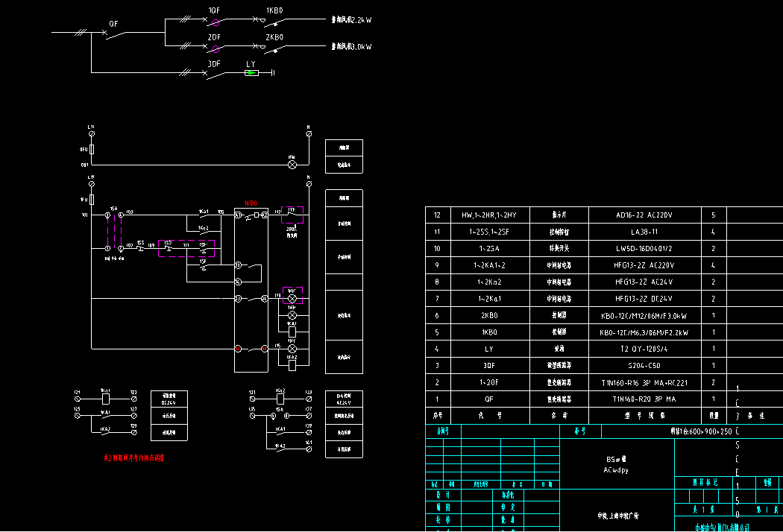Click the 2QF magenta breaker circle symbol
Image resolution: width=783 pixels, height=532 pixels.
click(216, 47)
